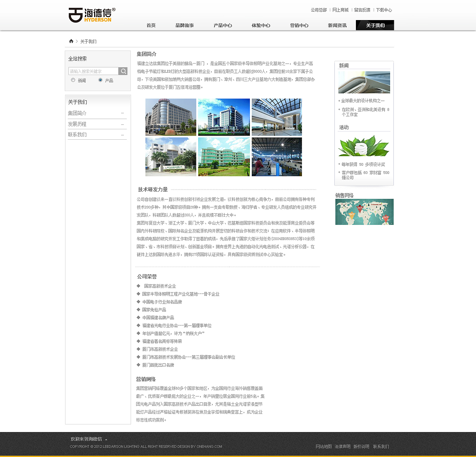Open the 关于我们 nav tab
Image resolution: width=476 pixels, height=457 pixels.
[x=375, y=25]
